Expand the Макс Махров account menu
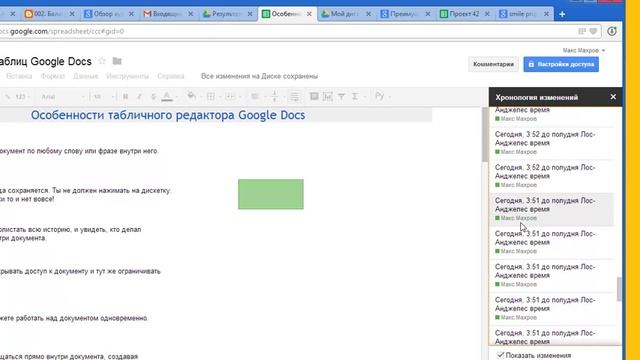640x360 pixels. tap(584, 50)
